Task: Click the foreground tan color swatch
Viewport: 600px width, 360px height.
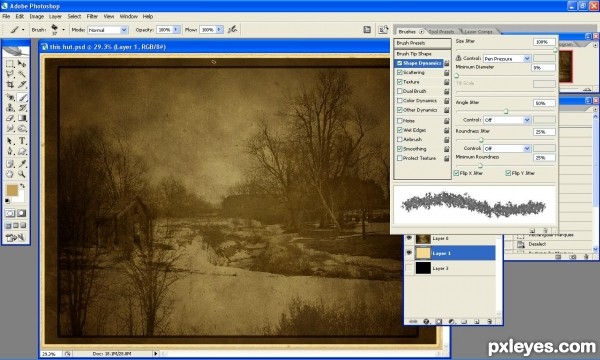Action: tap(12, 191)
